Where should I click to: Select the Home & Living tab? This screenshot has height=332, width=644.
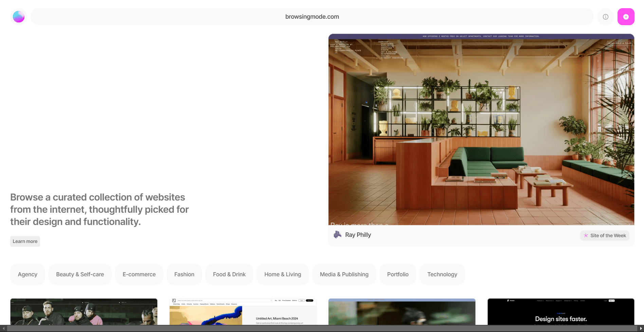[x=282, y=274]
